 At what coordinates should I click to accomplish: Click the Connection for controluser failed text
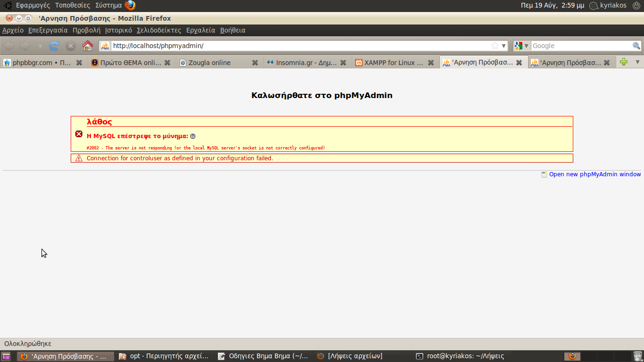[x=180, y=158]
